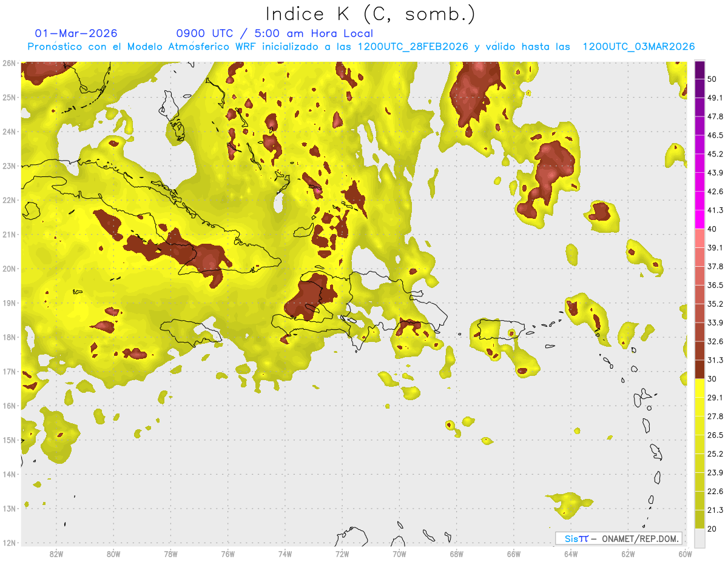728x562 pixels.
Task: Click the colorbar value '43.9'
Action: [715, 173]
